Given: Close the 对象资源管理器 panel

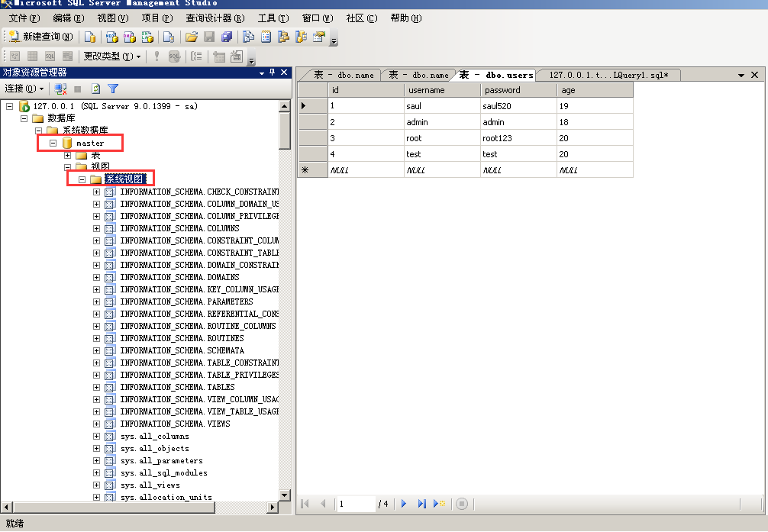Looking at the screenshot, I should [284, 73].
